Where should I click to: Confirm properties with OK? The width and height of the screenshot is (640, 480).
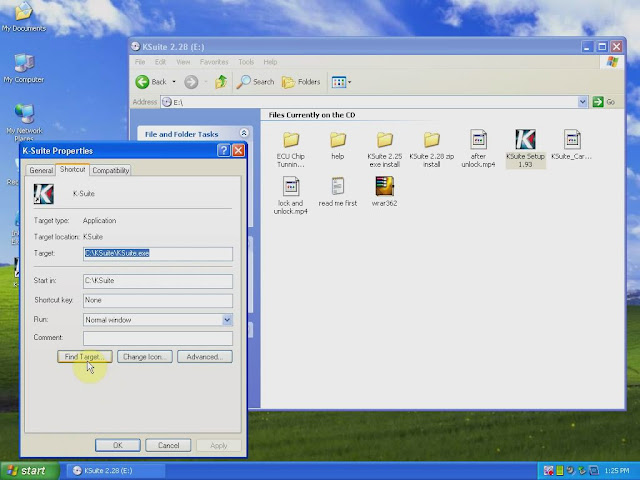coord(118,445)
